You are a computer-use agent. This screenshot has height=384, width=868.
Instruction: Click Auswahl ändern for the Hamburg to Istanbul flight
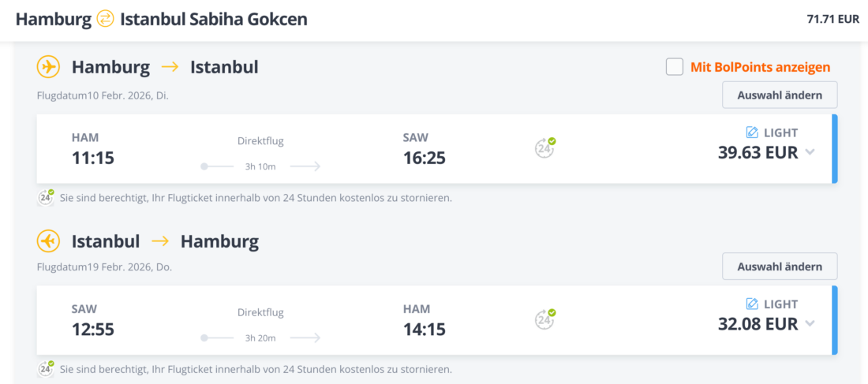coord(780,95)
